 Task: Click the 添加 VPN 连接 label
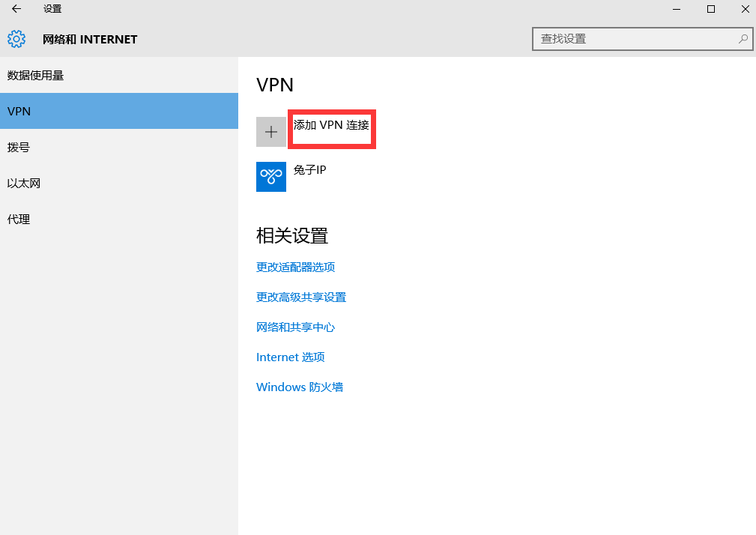coord(331,126)
